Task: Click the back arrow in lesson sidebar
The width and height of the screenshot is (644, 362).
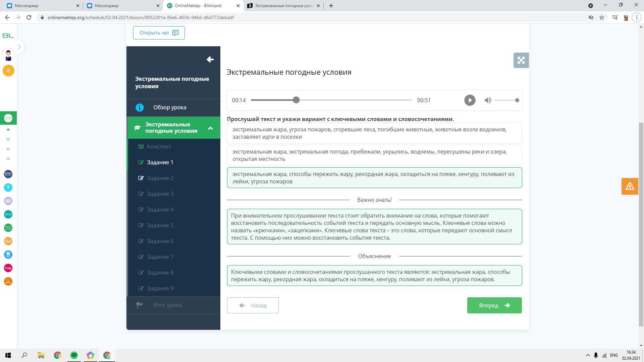Action: (210, 60)
